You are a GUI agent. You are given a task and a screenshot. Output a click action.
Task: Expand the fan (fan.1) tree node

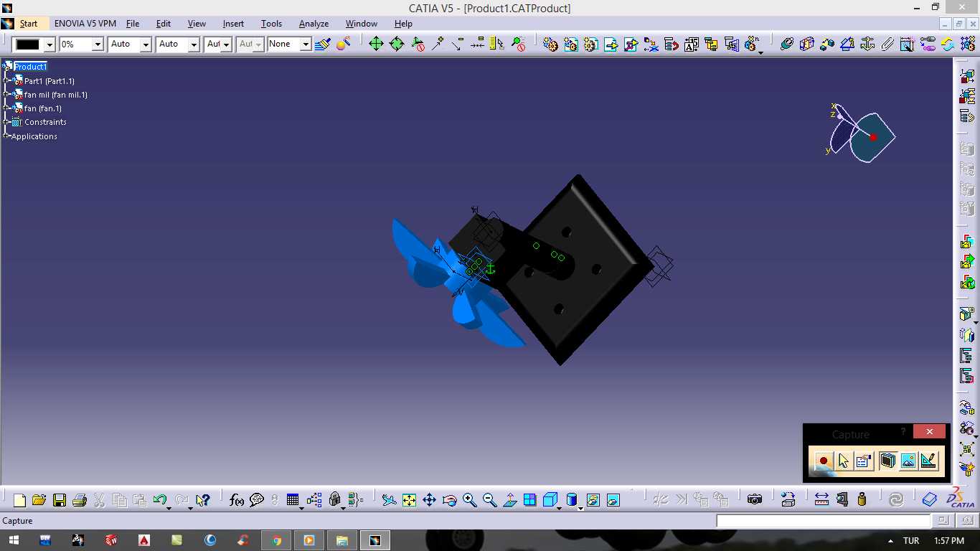[x=6, y=108]
